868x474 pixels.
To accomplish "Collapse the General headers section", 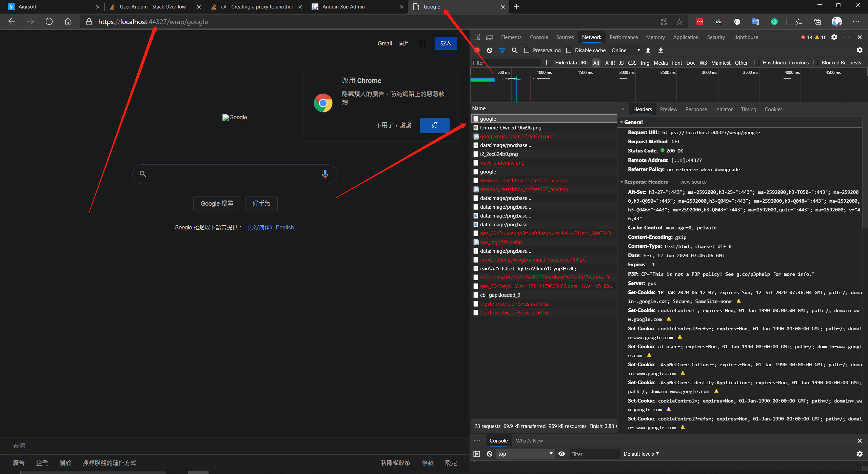I will pos(632,122).
